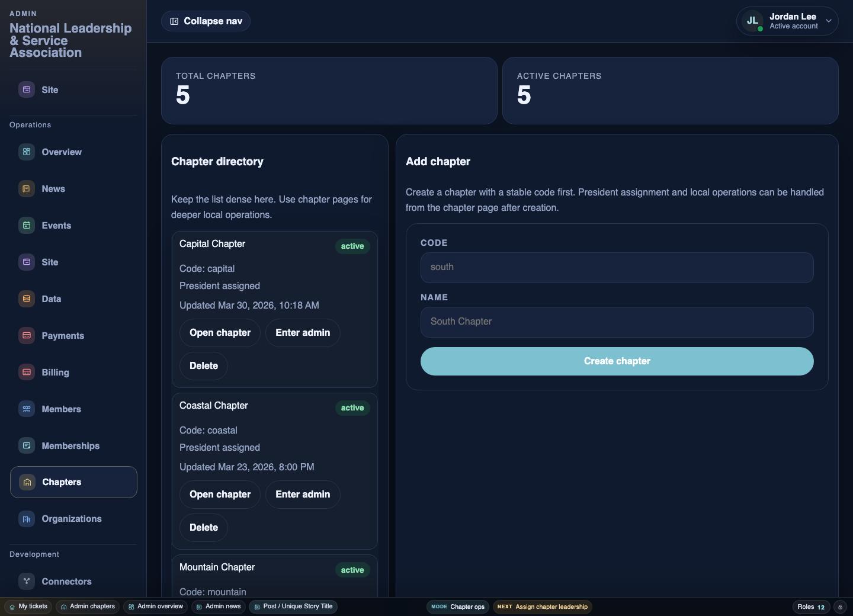Click the Overview icon in sidebar
This screenshot has height=616, width=853.
(x=27, y=152)
